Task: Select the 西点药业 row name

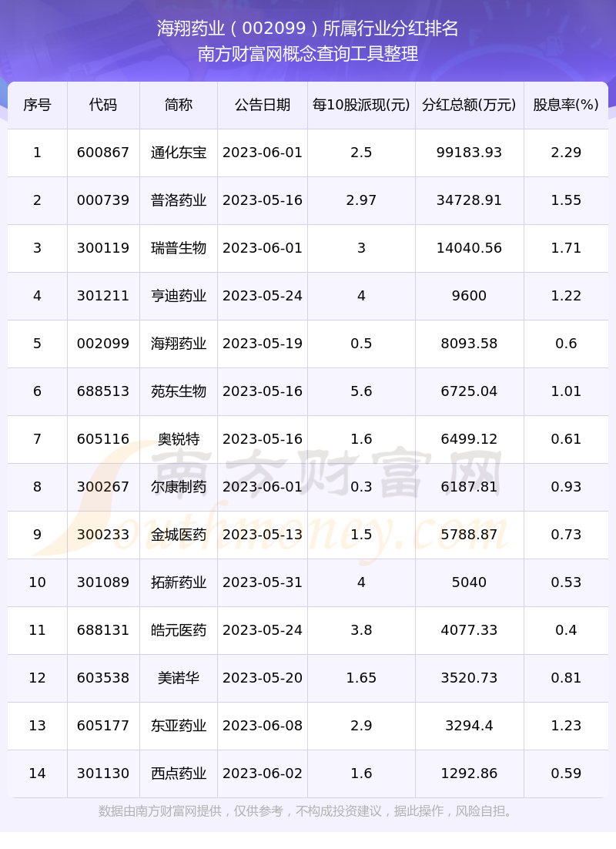Action: (x=179, y=773)
